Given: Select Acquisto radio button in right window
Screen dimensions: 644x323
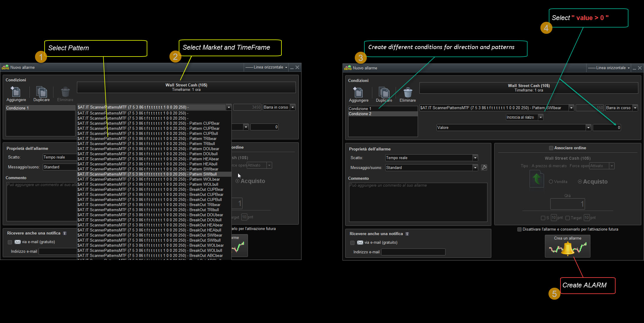Looking at the screenshot, I should coord(580,182).
